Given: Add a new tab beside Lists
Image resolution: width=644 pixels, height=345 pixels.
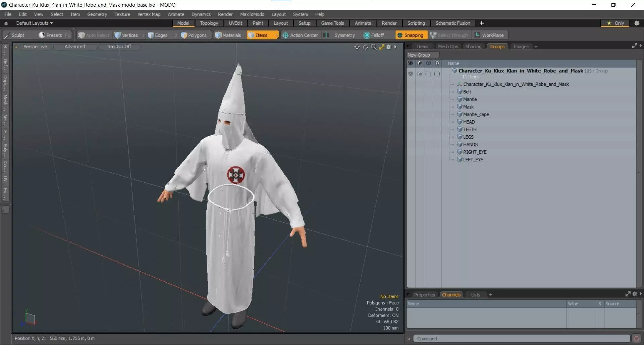Looking at the screenshot, I should (x=490, y=295).
